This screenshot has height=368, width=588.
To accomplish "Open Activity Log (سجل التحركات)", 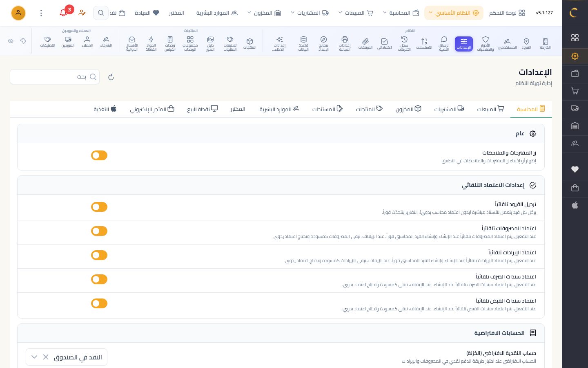I will click(x=404, y=44).
